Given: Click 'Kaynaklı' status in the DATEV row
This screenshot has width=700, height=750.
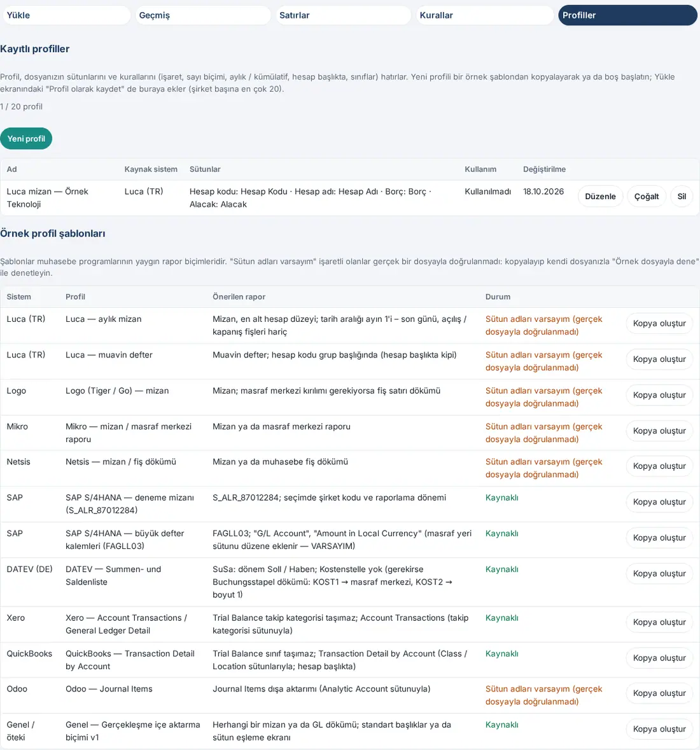Looking at the screenshot, I should point(502,569).
